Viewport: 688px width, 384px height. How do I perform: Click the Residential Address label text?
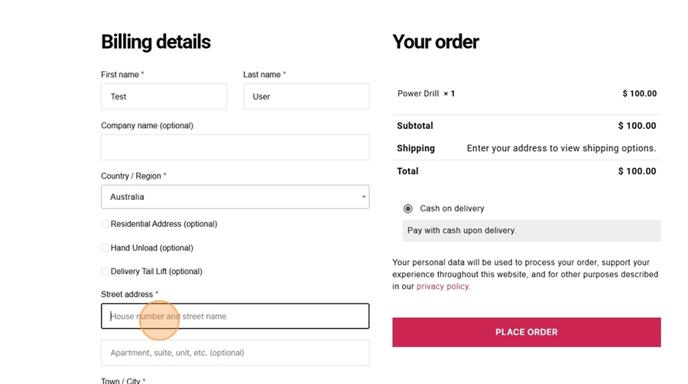(x=164, y=224)
